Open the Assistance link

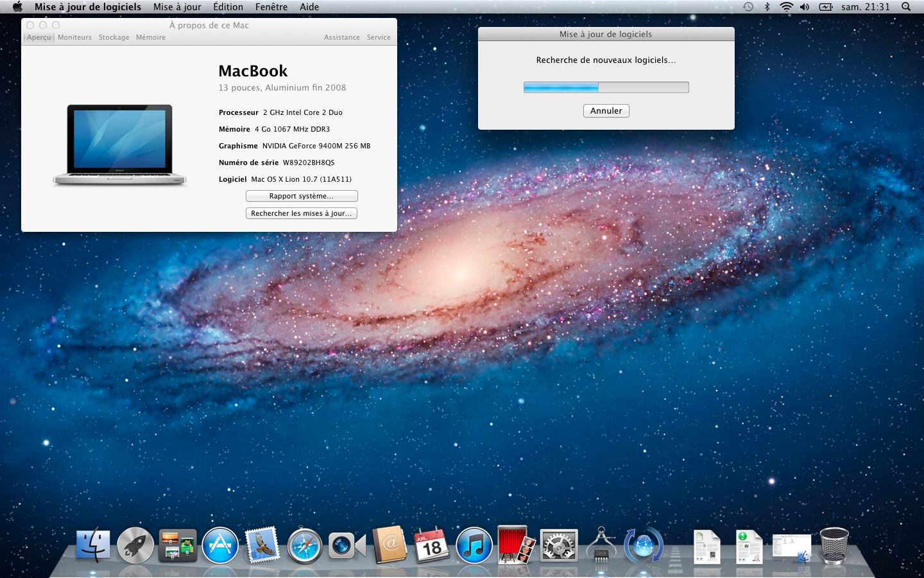pos(342,37)
